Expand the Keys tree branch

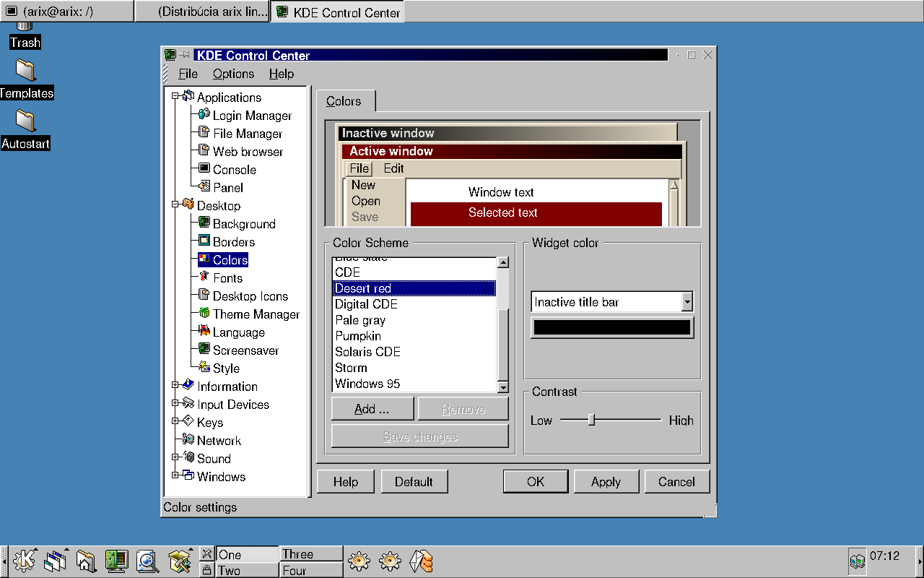[175, 421]
